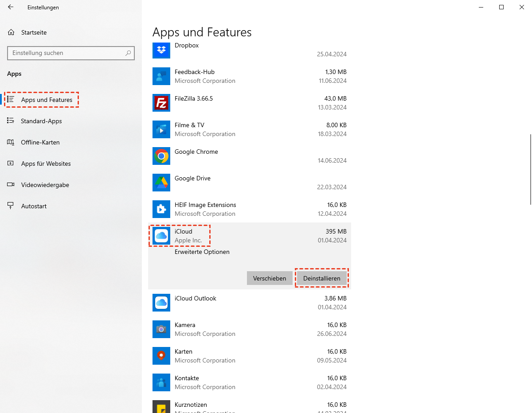This screenshot has width=532, height=413.
Task: Click the Einstellung suchen search field
Action: click(x=66, y=53)
